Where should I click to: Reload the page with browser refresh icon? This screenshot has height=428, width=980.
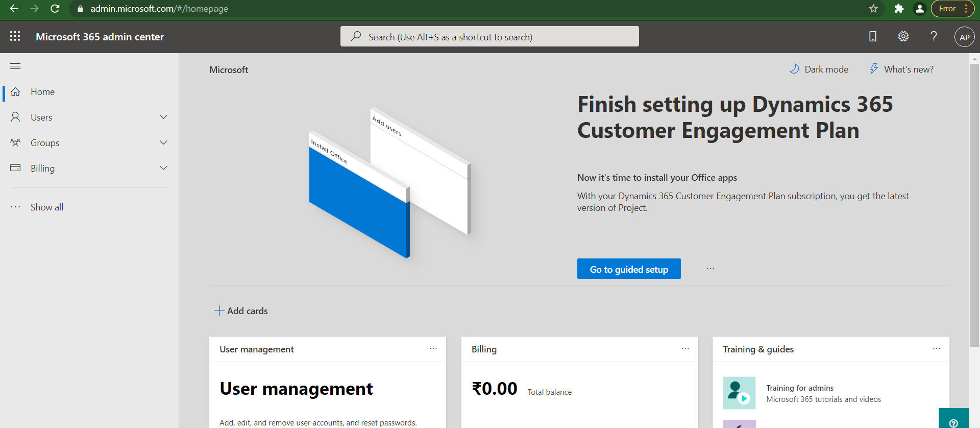(55, 9)
